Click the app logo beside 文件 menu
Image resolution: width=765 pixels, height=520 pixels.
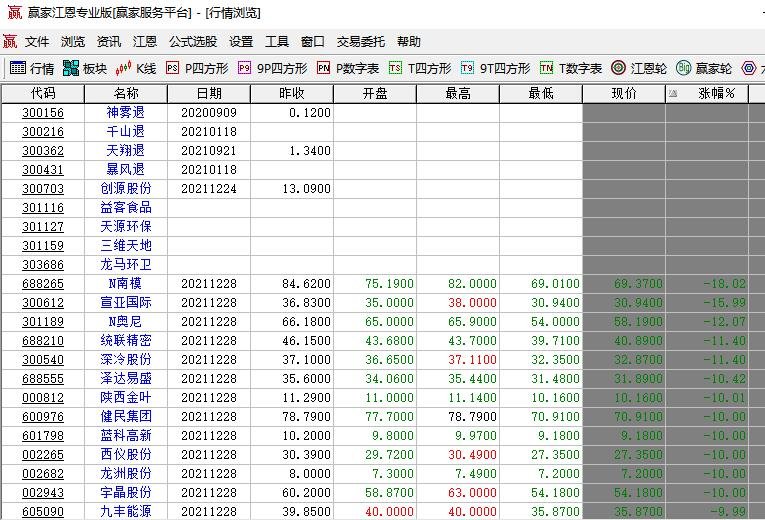tap(10, 41)
